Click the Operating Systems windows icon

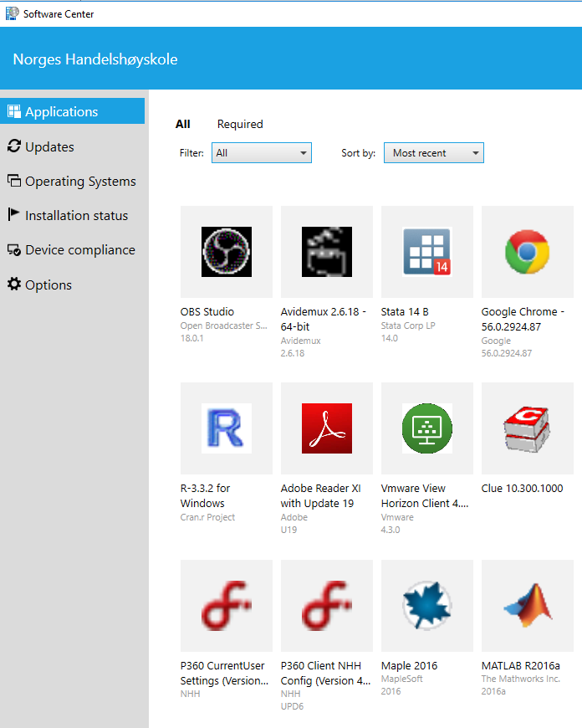14,181
